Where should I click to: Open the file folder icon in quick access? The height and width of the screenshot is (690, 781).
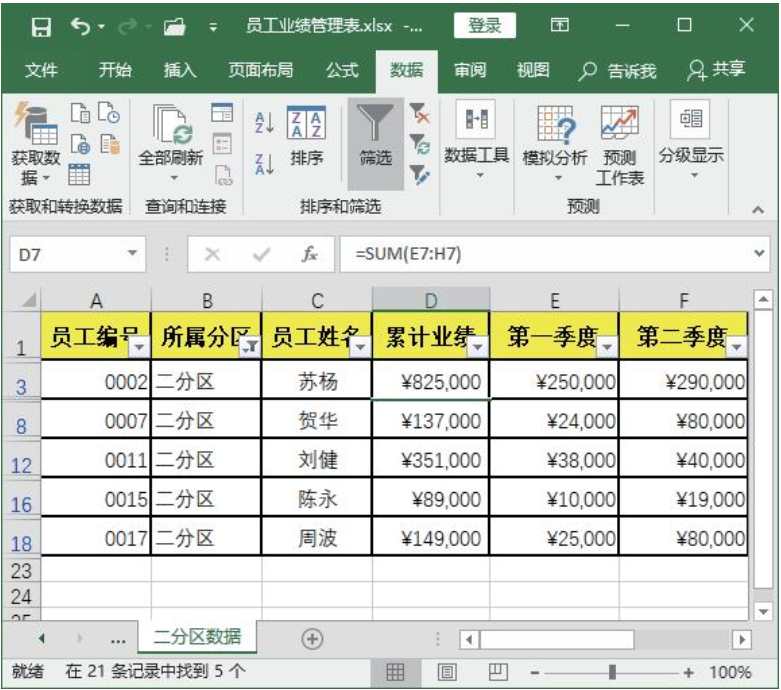coord(174,26)
